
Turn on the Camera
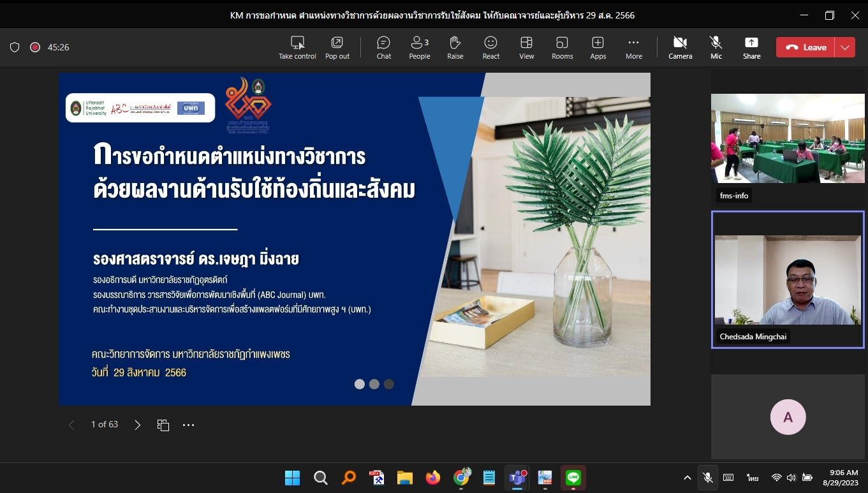tap(680, 47)
